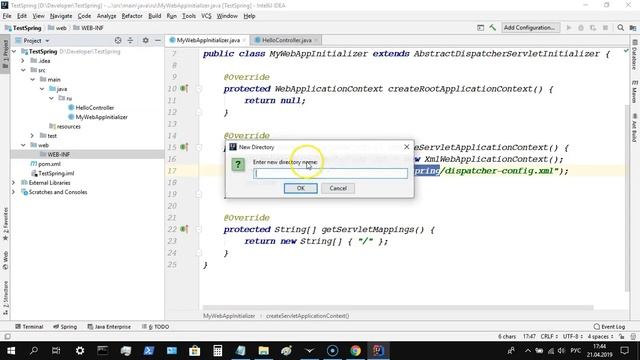Click override gutter icon on line 15
This screenshot has width=640, height=360.
[x=184, y=147]
